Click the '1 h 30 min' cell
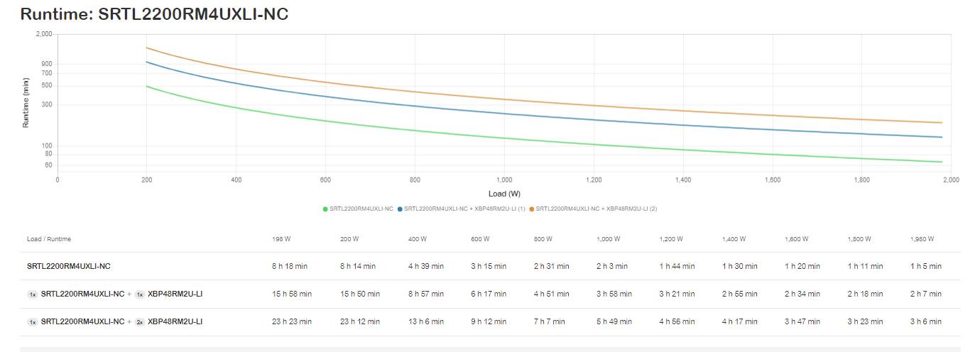This screenshot has width=980, height=359. (740, 266)
